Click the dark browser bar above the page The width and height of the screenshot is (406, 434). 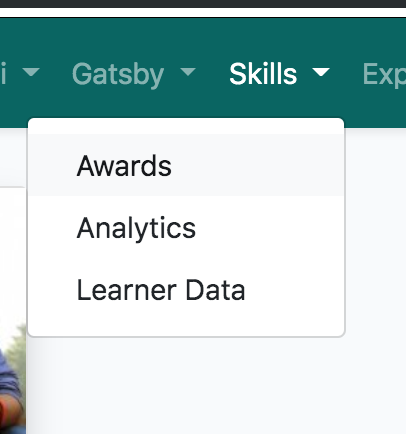click(x=203, y=4)
